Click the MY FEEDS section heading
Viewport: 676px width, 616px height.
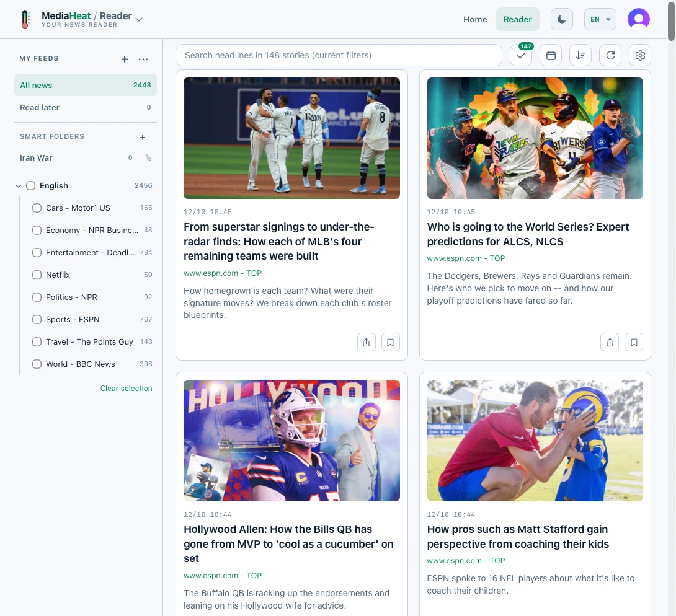(39, 59)
